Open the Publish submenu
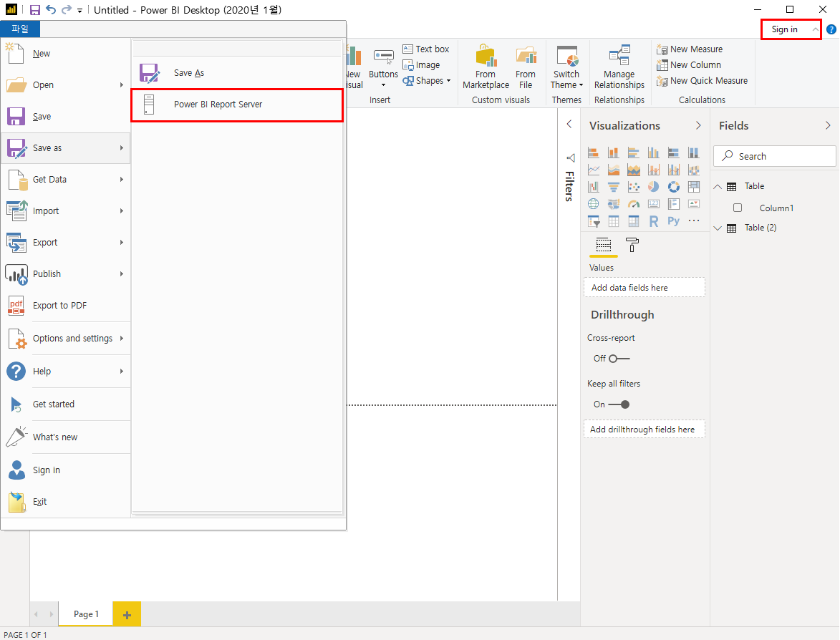This screenshot has width=840, height=640. click(x=66, y=274)
